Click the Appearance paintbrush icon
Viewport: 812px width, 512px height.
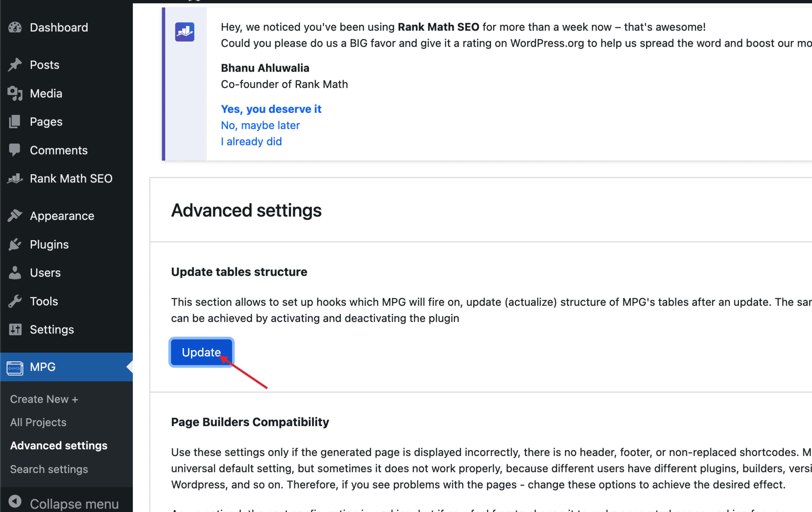15,216
